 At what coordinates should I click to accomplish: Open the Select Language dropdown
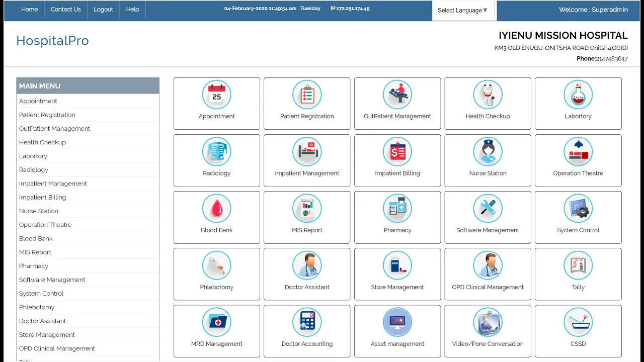(x=463, y=11)
